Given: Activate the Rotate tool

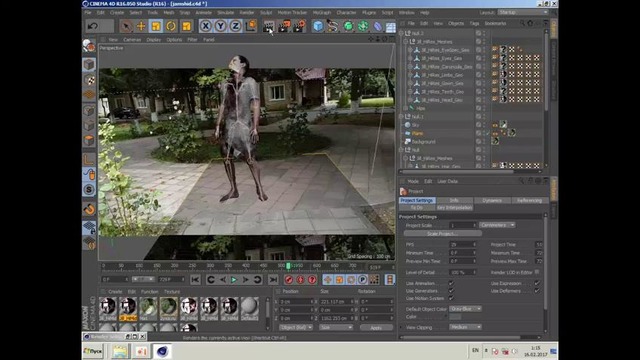Looking at the screenshot, I should pyautogui.click(x=171, y=26).
